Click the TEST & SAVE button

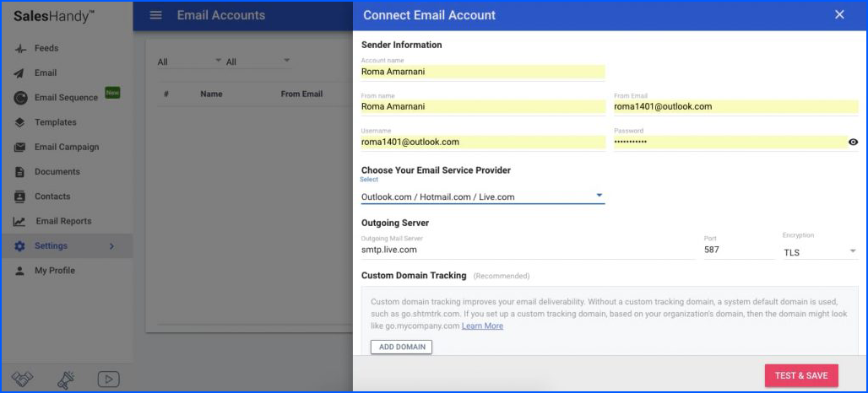[x=801, y=375]
